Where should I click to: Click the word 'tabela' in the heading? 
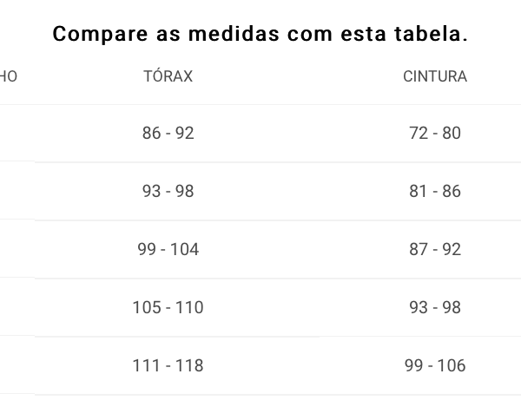tap(427, 34)
